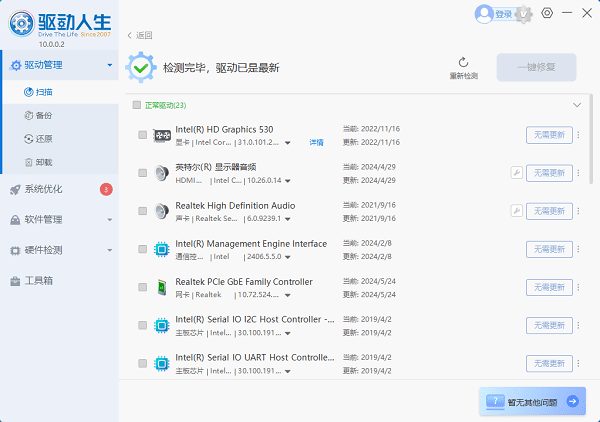This screenshot has height=422, width=600.
Task: Open the 卸载 uninstall section
Action: point(43,162)
